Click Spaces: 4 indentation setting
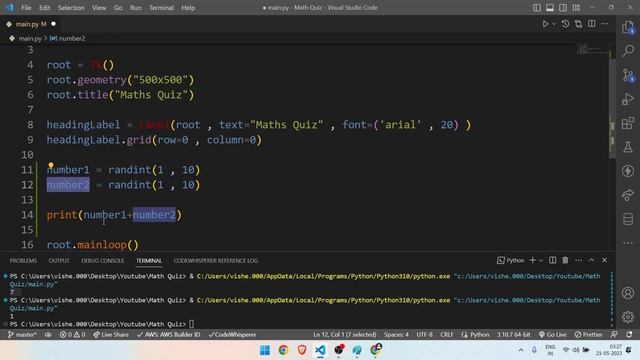Screen dimensions: 640x360 [x=396, y=334]
